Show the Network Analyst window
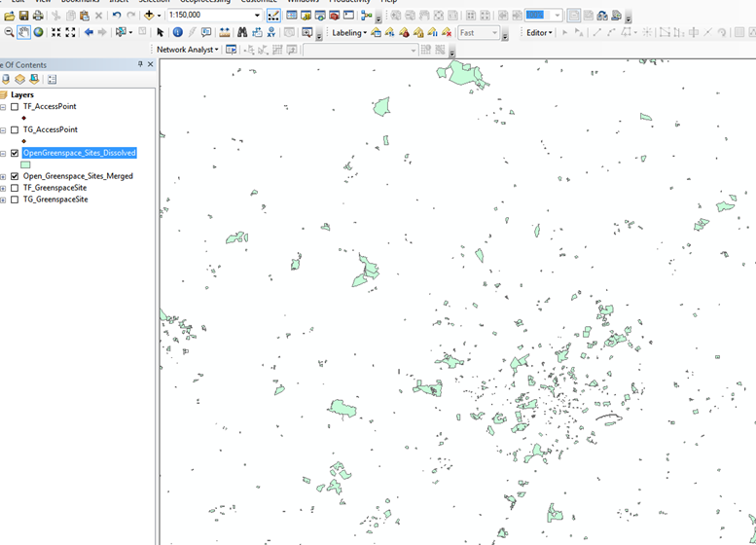This screenshot has height=545, width=756. (x=231, y=50)
